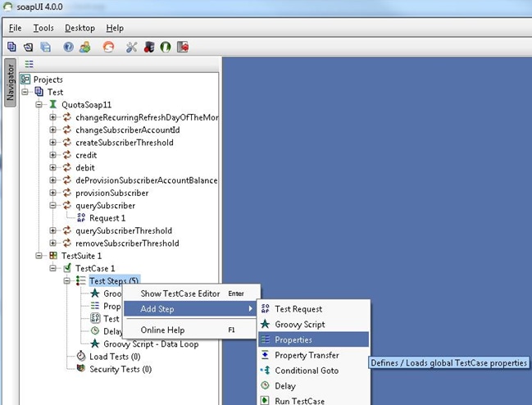
Task: Click the Load Tests stopwatch icon
Action: click(81, 356)
